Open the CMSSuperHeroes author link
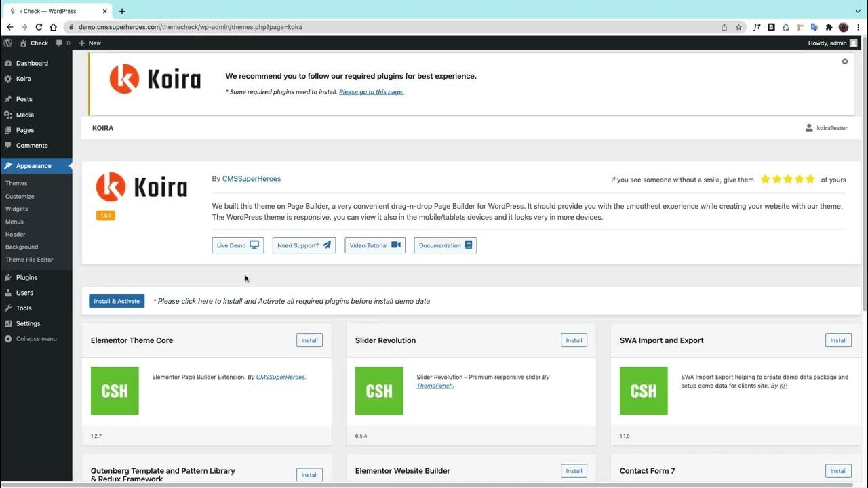Image resolution: width=868 pixels, height=488 pixels. (252, 179)
